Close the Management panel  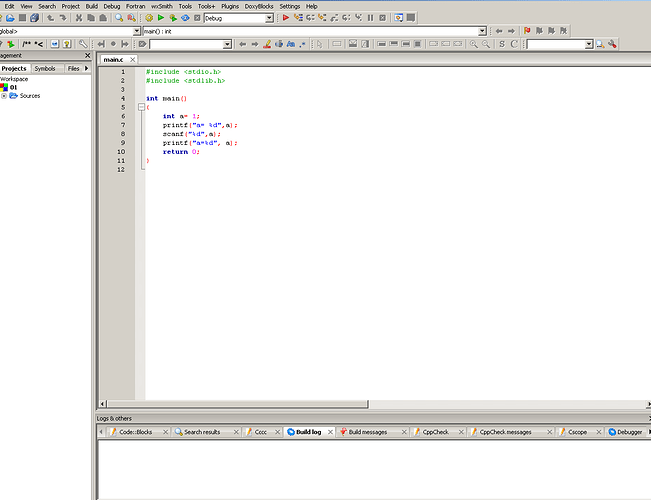tap(87, 56)
